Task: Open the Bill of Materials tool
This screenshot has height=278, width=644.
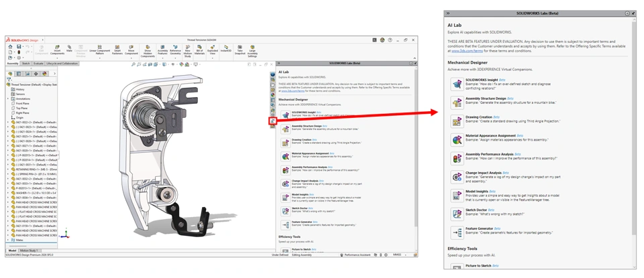Action: click(200, 49)
